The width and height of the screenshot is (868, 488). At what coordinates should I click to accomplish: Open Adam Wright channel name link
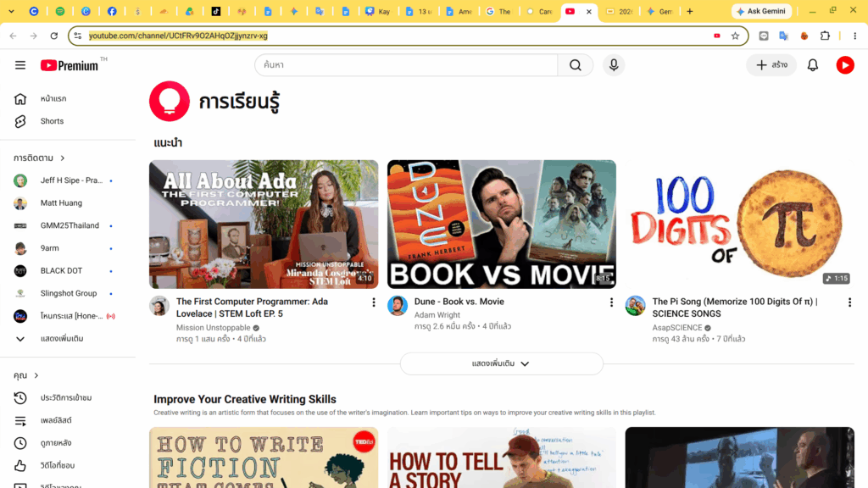437,315
